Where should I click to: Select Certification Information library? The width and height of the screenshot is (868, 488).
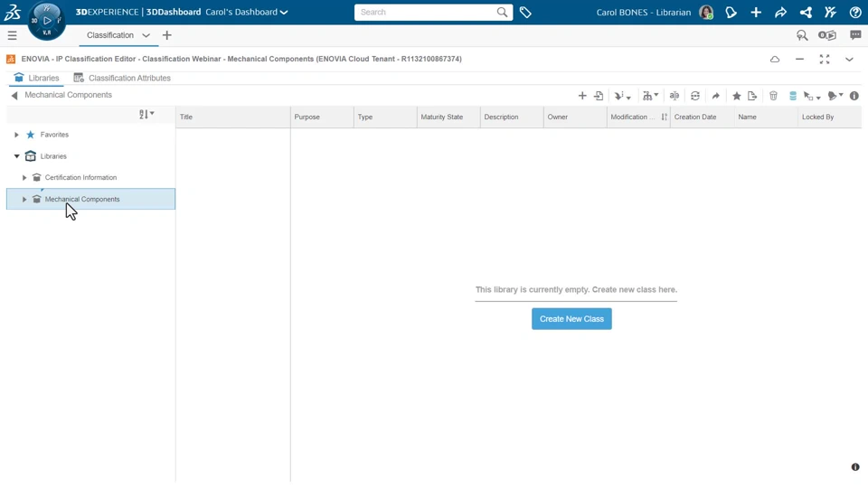(80, 178)
